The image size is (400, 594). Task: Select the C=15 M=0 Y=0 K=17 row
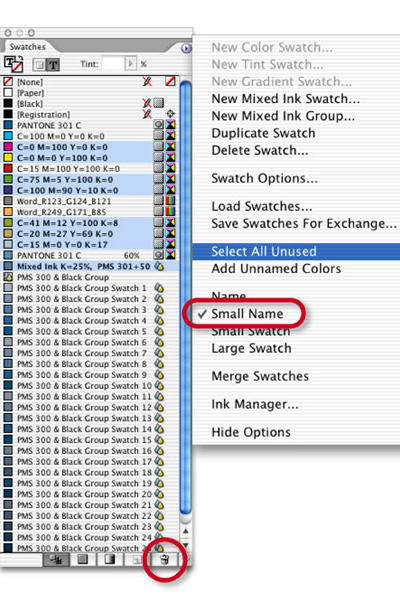coord(90,244)
